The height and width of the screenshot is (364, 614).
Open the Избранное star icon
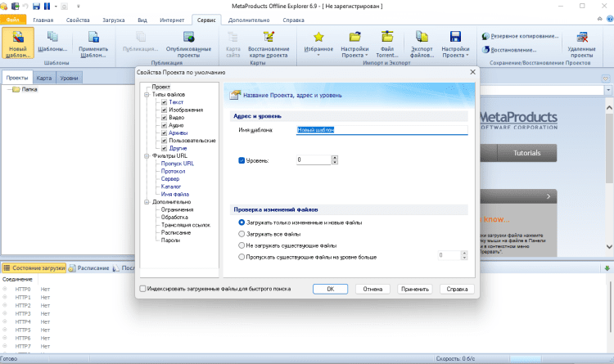pos(318,37)
